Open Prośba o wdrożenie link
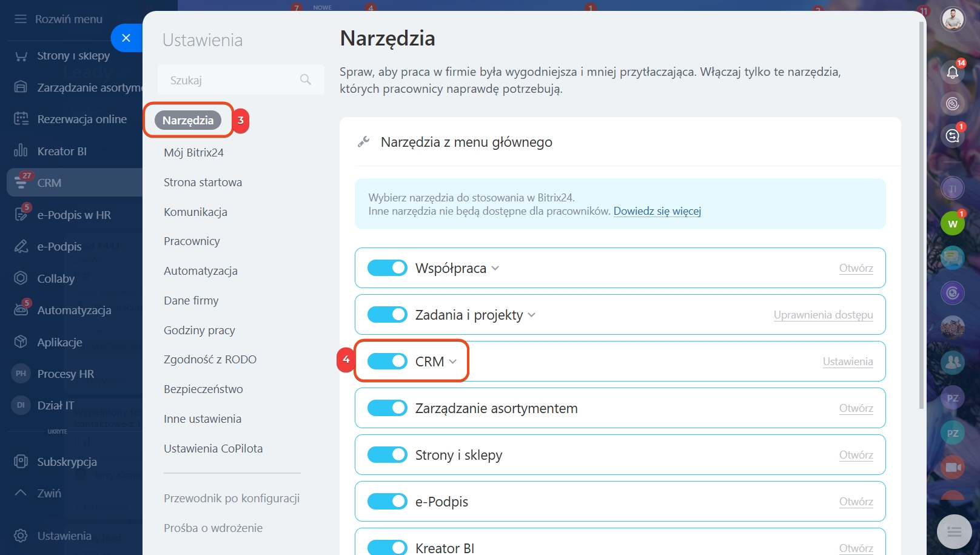This screenshot has height=555, width=980. click(x=213, y=528)
